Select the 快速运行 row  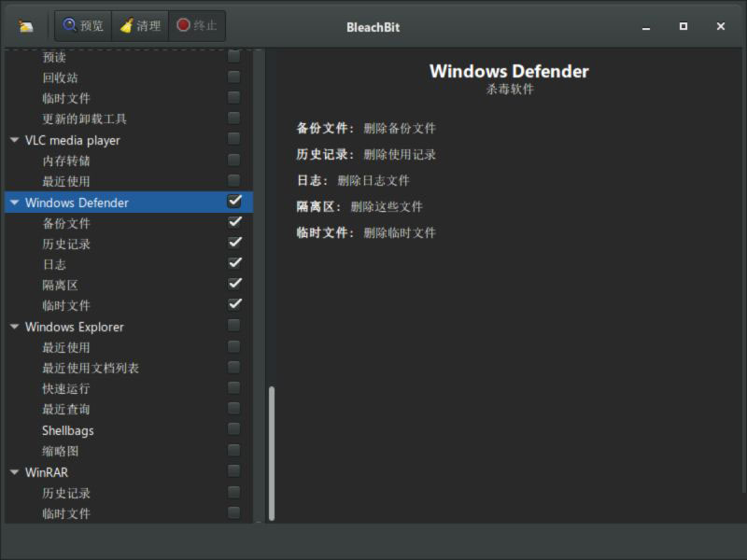click(x=129, y=389)
